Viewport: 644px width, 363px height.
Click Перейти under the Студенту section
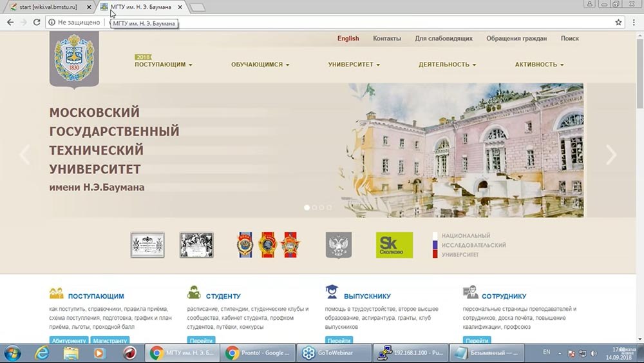click(201, 340)
